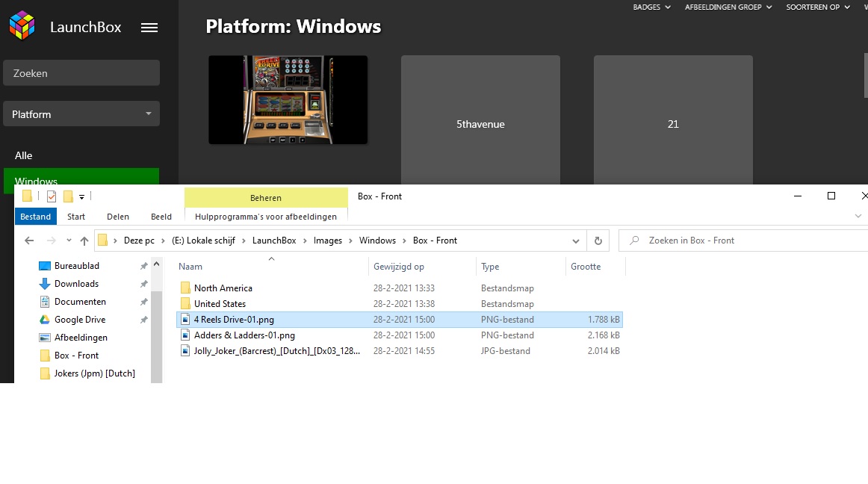Focus the Zoeken search field in LaunchBox
Screen dimensions: 868x484
(81, 73)
